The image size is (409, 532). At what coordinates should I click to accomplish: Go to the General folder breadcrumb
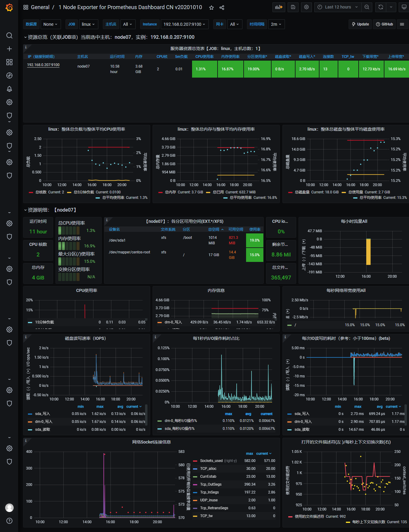tap(40, 7)
